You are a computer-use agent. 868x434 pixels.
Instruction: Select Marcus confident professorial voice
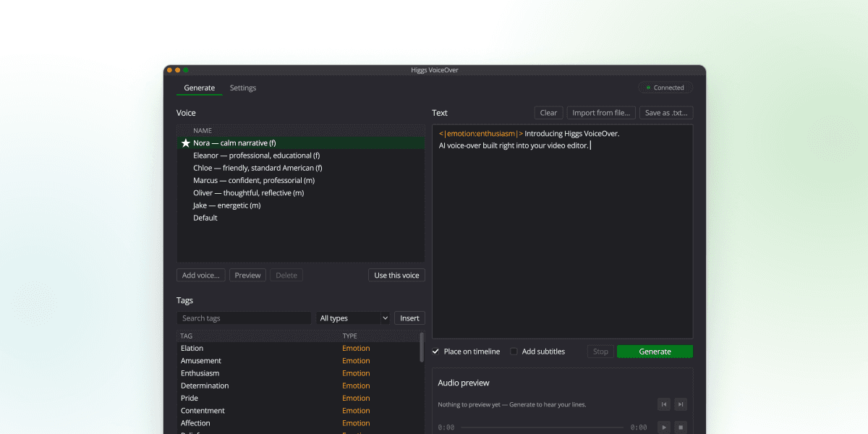[301, 180]
